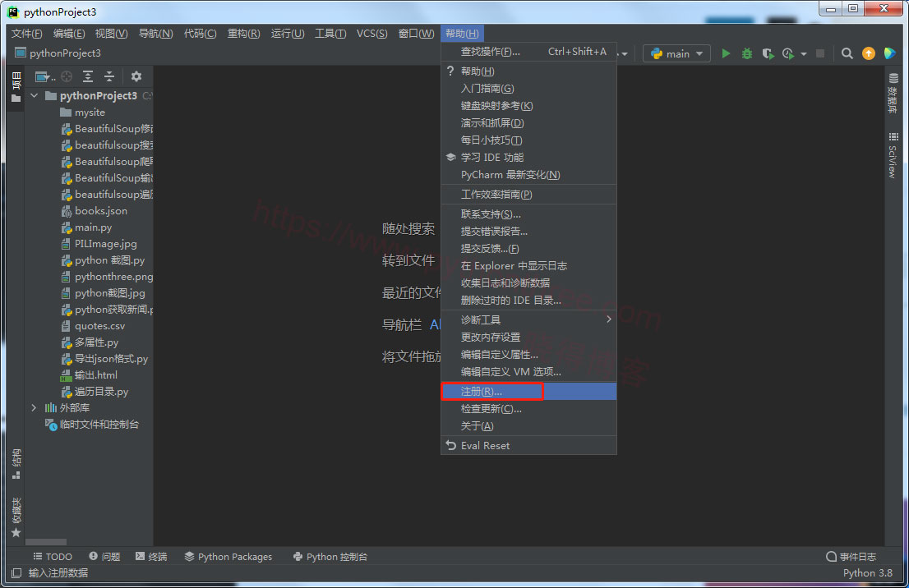This screenshot has width=909, height=588.
Task: Open the Navigate menu
Action: coord(155,34)
